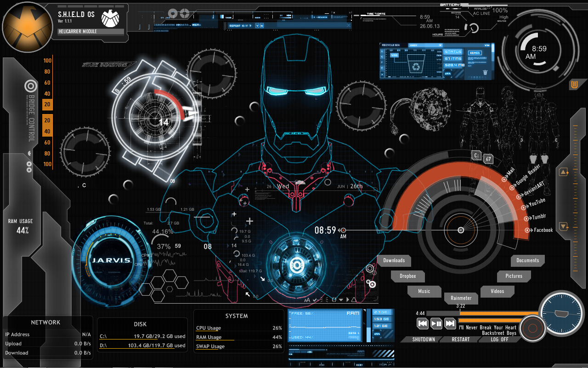Skip to the next track
This screenshot has height=368, width=588.
450,323
